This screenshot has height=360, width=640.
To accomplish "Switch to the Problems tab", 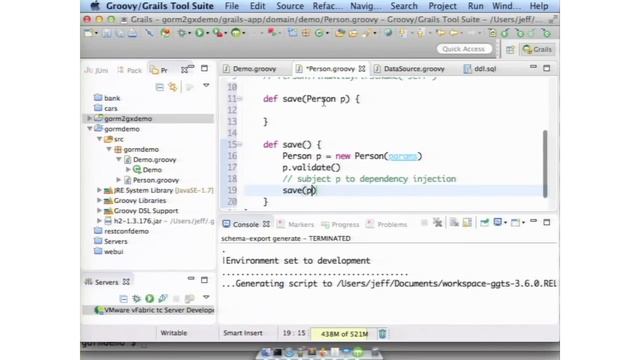I will coord(387,224).
